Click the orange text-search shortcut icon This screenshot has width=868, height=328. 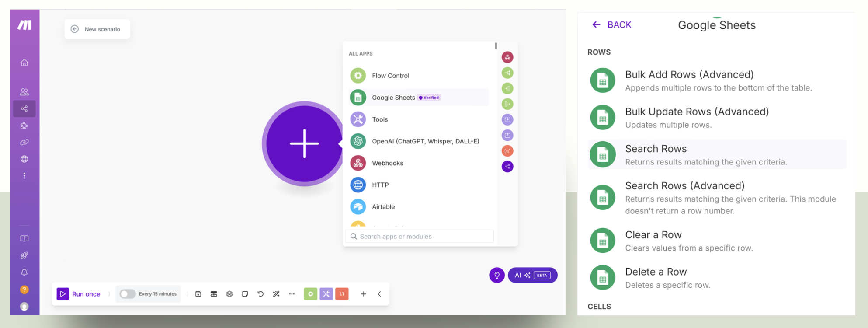click(x=507, y=151)
